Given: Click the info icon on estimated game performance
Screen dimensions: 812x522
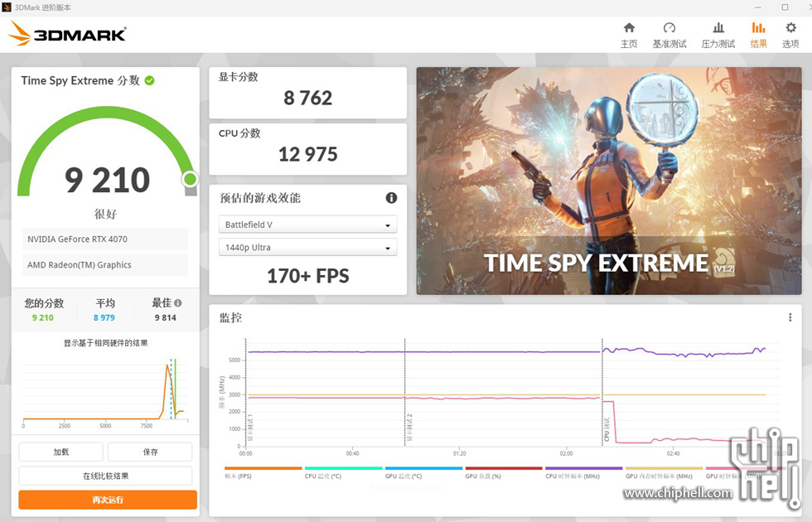Looking at the screenshot, I should tap(391, 197).
